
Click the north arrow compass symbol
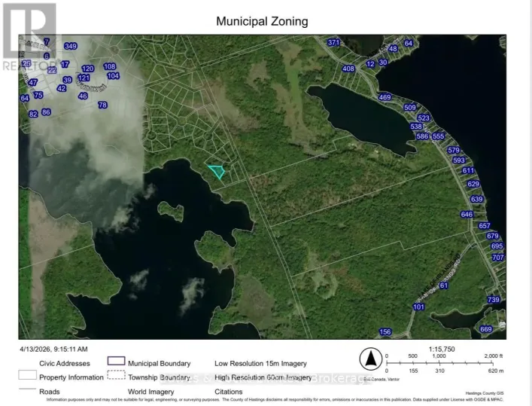coord(369,358)
